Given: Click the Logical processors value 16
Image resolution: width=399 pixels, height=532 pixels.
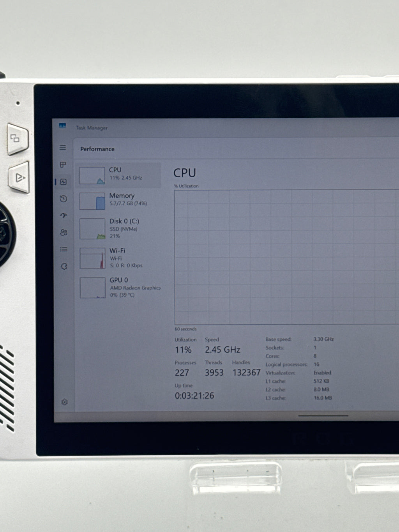Looking at the screenshot, I should pos(316,364).
